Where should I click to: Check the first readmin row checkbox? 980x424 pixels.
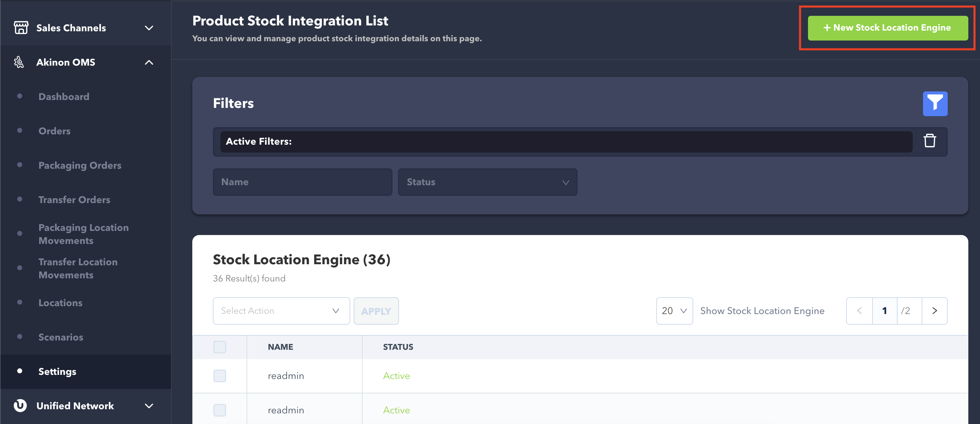[x=219, y=376]
